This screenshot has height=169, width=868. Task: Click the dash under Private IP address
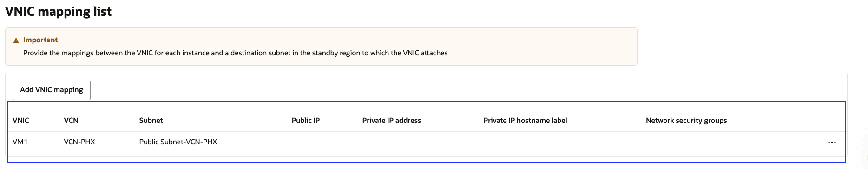coord(366,142)
